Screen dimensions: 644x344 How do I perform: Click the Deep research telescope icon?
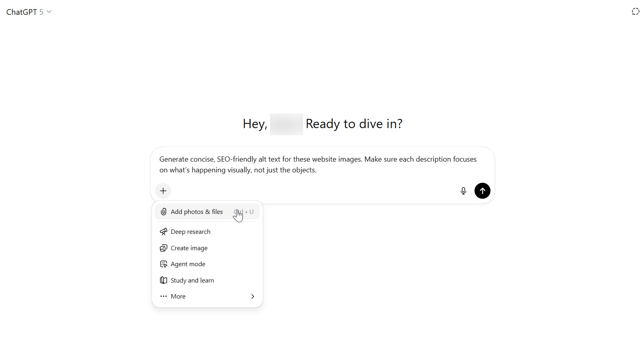tap(163, 232)
